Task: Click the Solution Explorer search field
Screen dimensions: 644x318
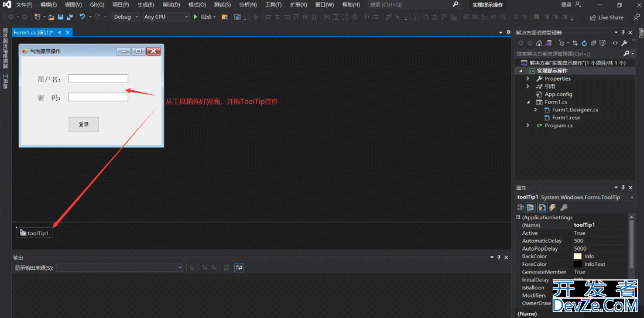Action: tap(568, 53)
